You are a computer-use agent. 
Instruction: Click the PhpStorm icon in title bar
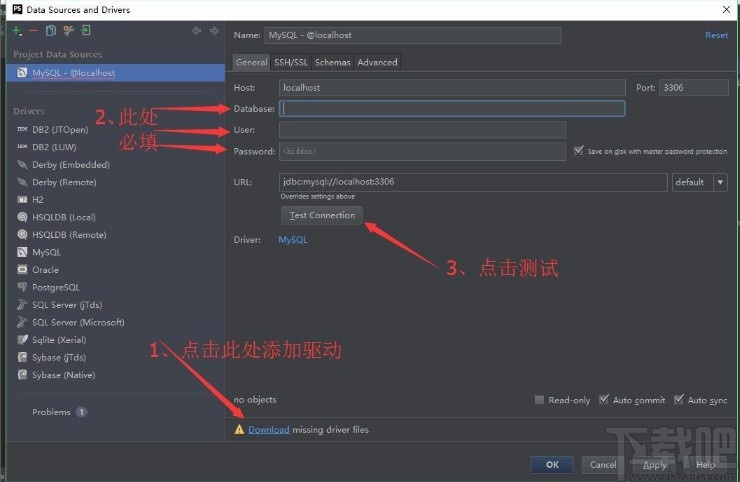17,9
